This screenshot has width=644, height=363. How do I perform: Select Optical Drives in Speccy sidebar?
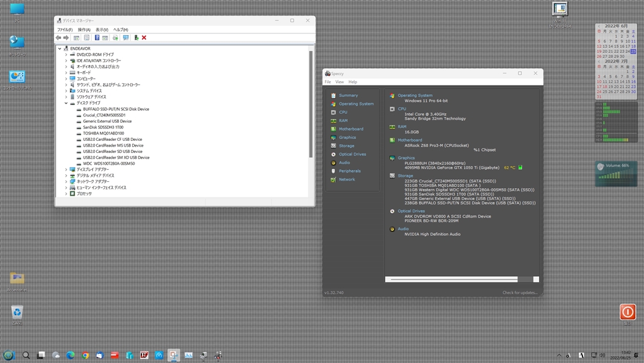352,154
